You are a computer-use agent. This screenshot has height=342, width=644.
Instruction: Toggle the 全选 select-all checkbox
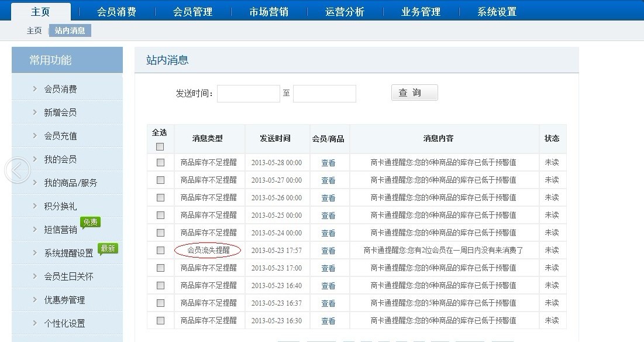[160, 147]
